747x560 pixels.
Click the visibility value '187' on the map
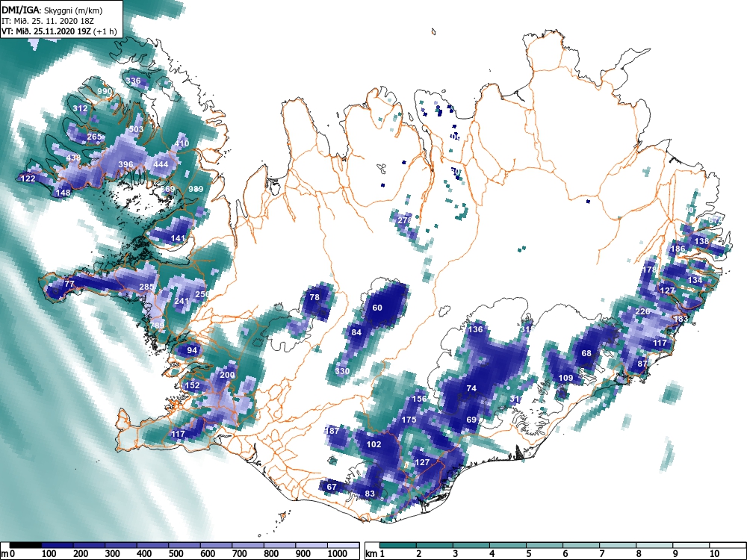332,431
